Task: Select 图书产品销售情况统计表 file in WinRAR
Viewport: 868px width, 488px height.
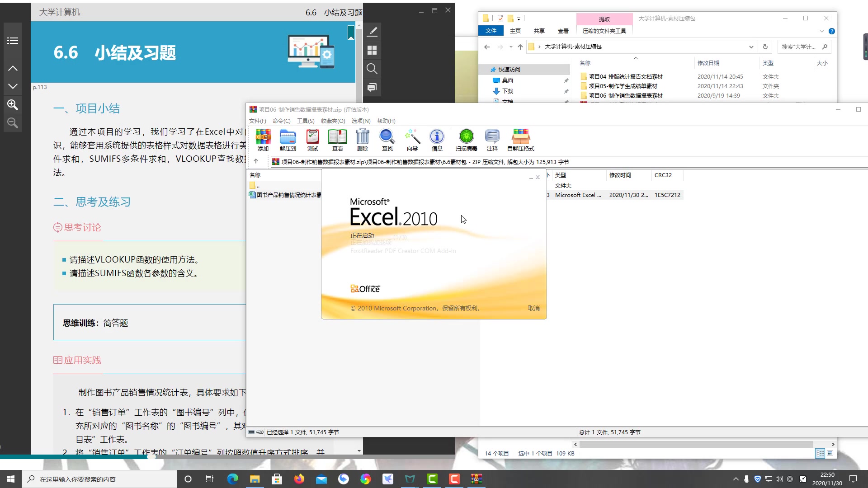Action: tap(285, 195)
